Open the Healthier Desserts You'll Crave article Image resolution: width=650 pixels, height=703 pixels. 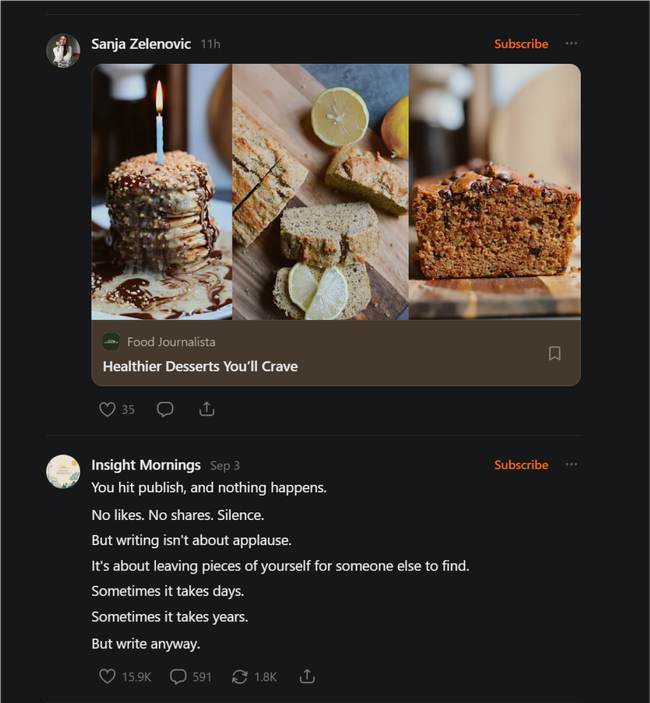click(200, 367)
